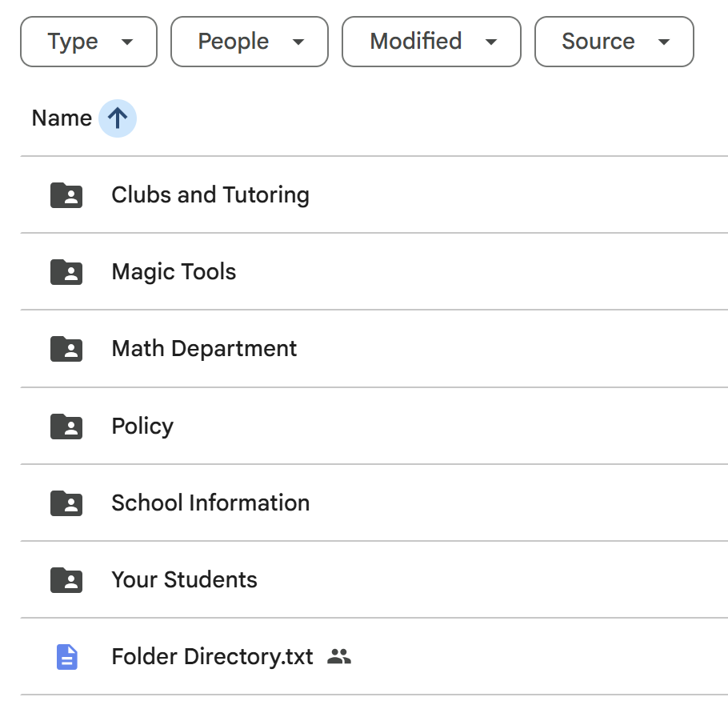728x725 pixels.
Task: Click the shared people icon beside Folder Directory.txt
Action: click(339, 656)
